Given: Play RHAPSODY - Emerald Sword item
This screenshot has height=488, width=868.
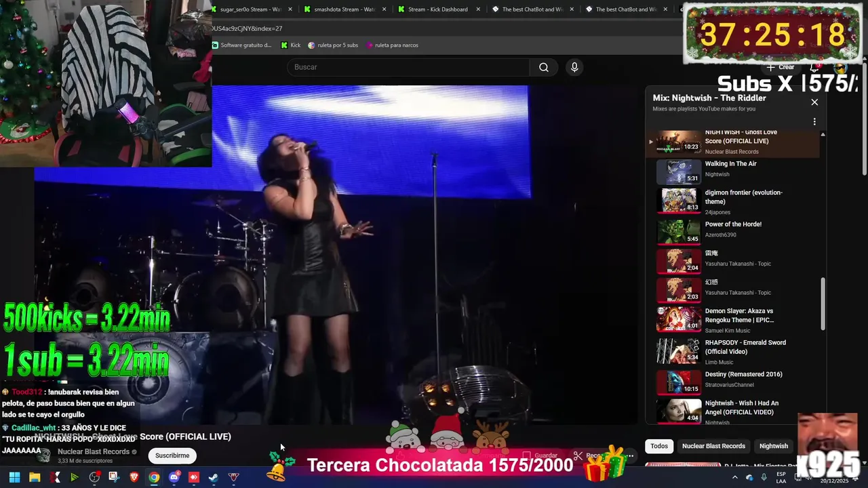Looking at the screenshot, I should [732, 350].
